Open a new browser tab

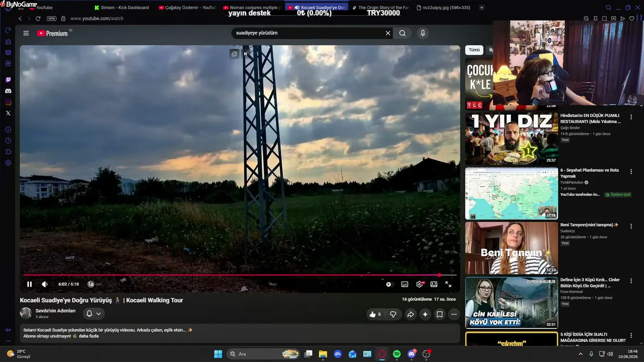[x=481, y=8]
